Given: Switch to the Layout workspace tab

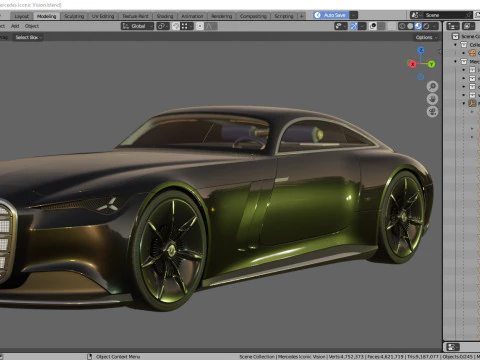Looking at the screenshot, I should [x=22, y=16].
